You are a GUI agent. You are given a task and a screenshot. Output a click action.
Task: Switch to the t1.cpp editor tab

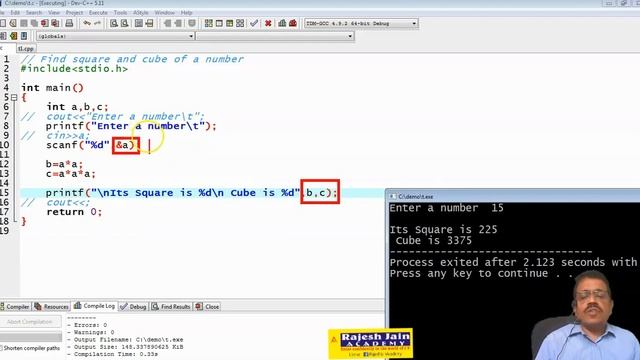26,49
